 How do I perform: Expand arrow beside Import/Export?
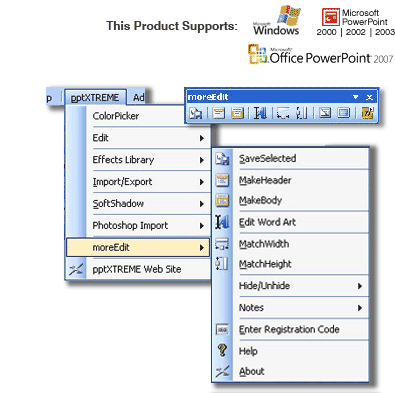click(x=201, y=182)
